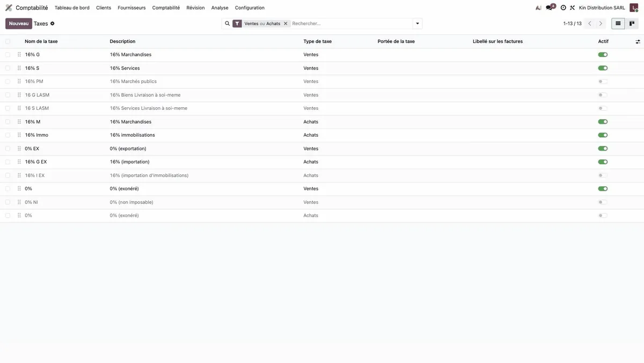Go to previous page of records
This screenshot has width=644, height=363.
tap(589, 24)
